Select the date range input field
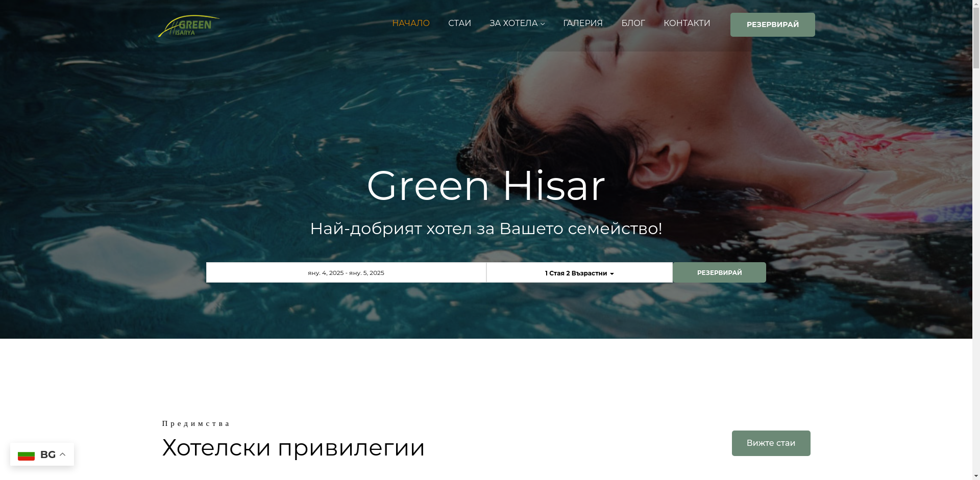The width and height of the screenshot is (980, 480). coord(346,272)
